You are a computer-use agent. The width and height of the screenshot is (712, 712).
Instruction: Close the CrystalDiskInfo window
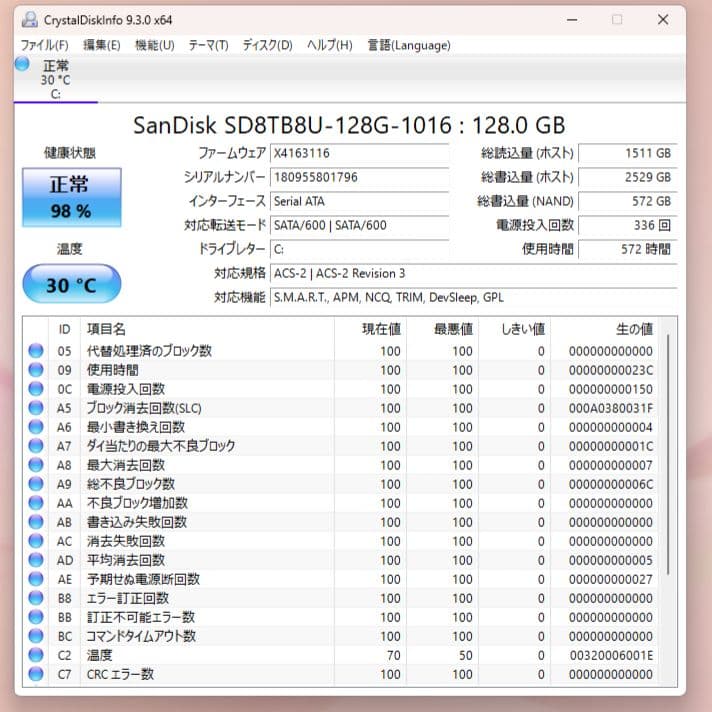[x=663, y=20]
